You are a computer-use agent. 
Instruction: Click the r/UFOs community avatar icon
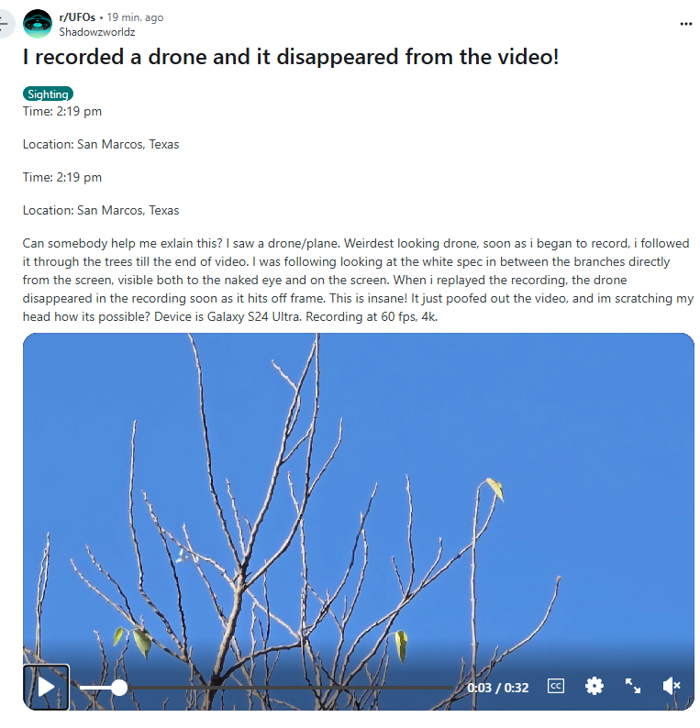38,24
